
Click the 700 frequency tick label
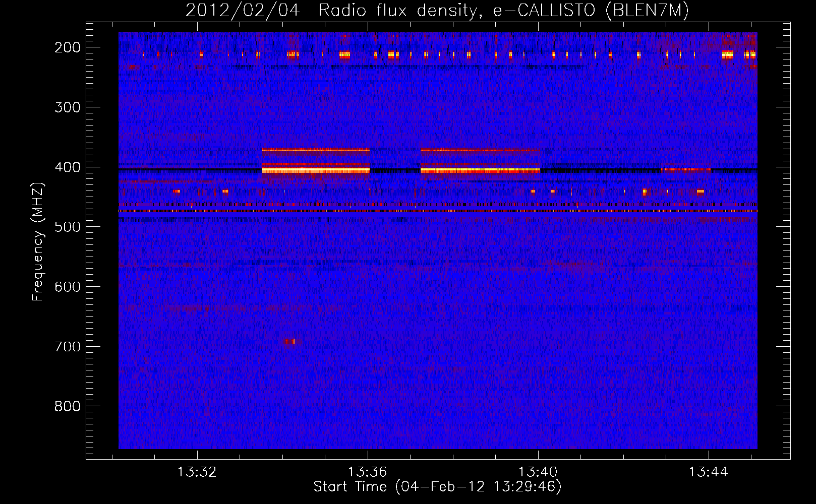click(67, 347)
